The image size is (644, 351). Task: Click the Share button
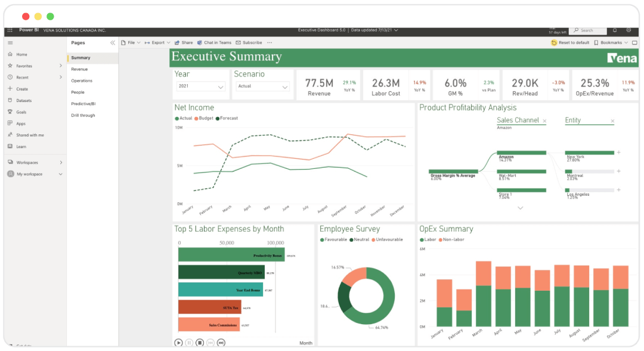click(x=184, y=42)
